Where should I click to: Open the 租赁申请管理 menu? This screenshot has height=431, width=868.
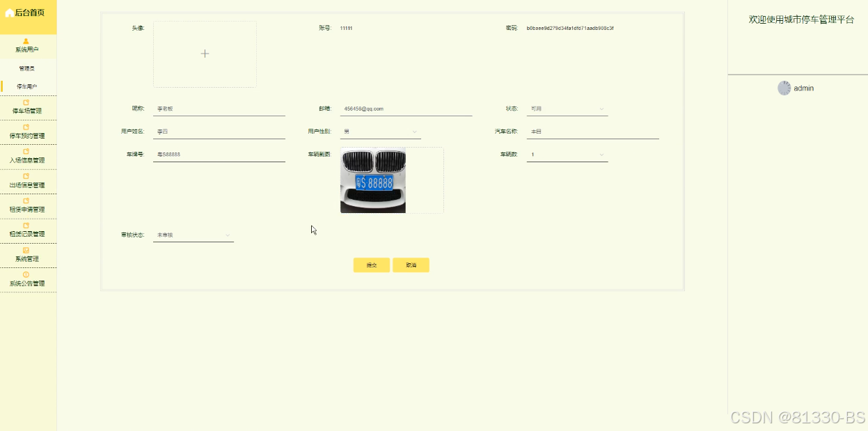point(29,206)
